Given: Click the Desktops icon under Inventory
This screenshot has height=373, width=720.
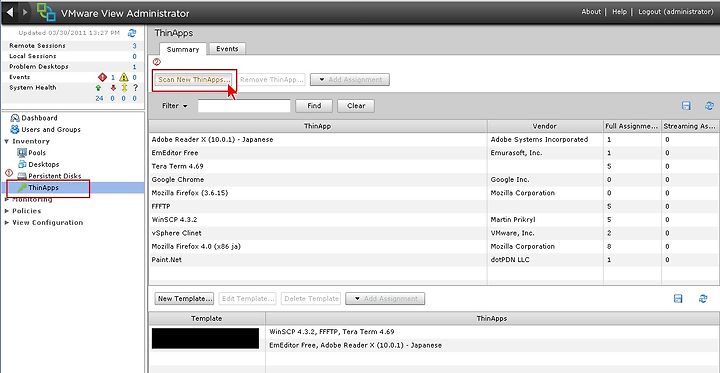Looking at the screenshot, I should click(22, 164).
